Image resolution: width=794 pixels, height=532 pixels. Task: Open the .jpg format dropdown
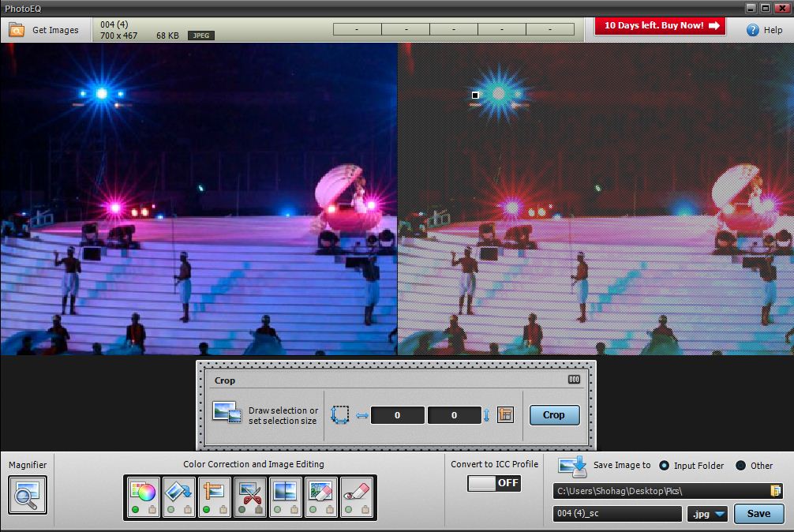pos(707,514)
